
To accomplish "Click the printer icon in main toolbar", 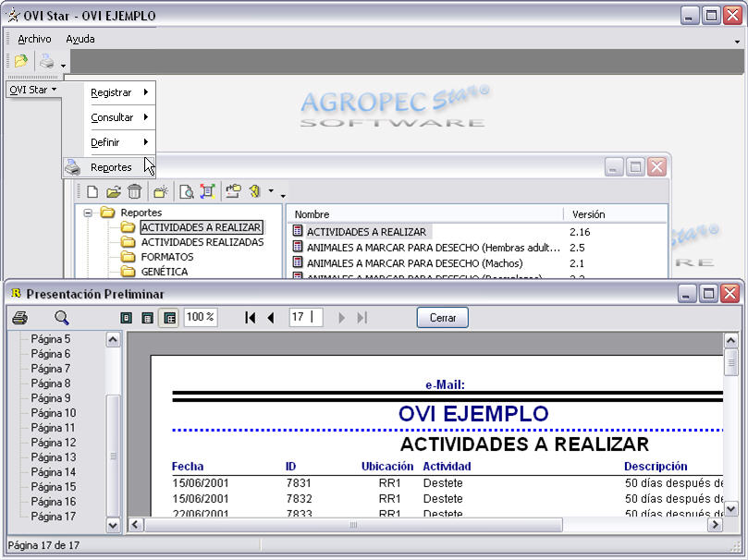I will (x=47, y=61).
